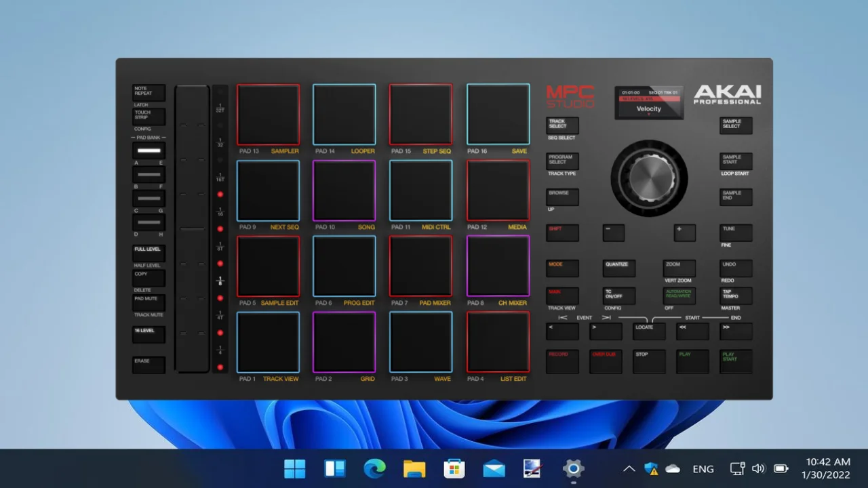
Task: Click the PROGRAM SELECT button
Action: (562, 161)
